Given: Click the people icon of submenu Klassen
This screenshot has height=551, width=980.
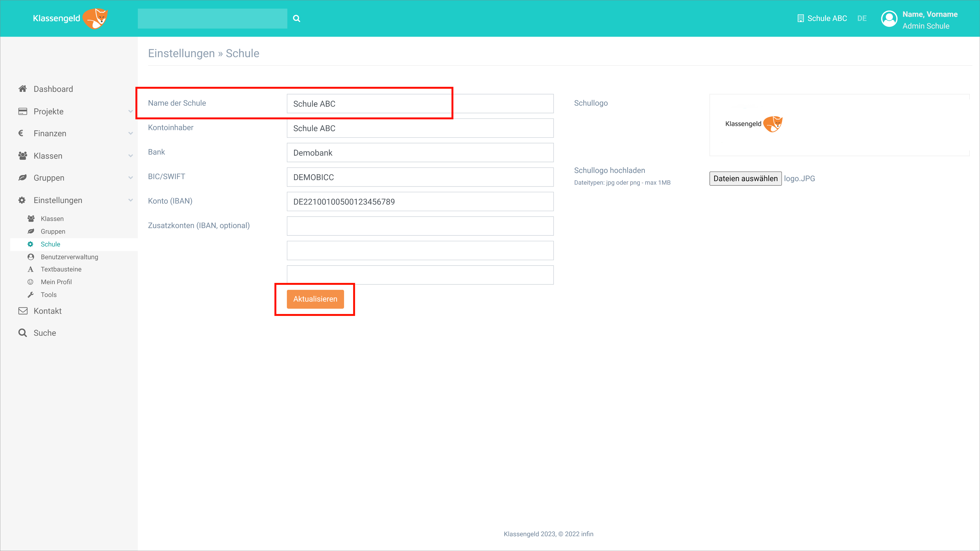Looking at the screenshot, I should tap(31, 219).
